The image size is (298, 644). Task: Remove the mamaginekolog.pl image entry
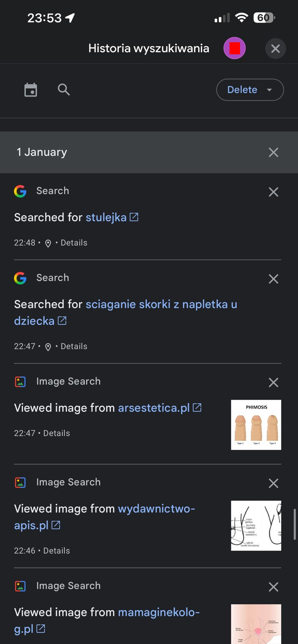[x=273, y=587]
